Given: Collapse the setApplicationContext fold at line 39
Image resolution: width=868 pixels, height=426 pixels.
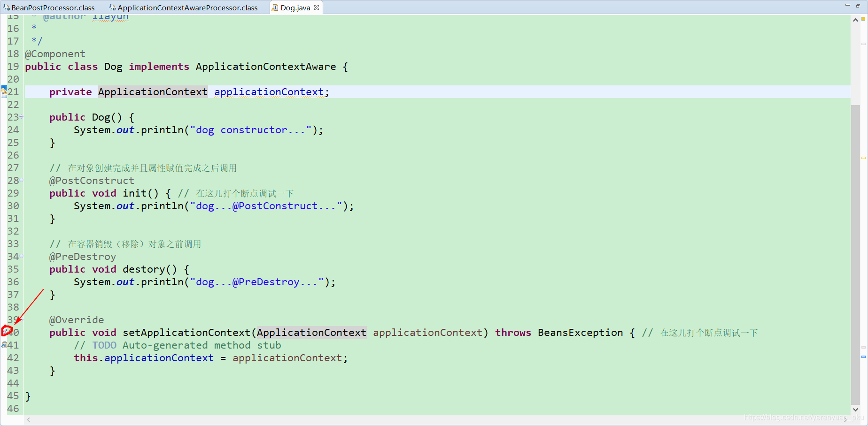Looking at the screenshot, I should (x=22, y=319).
